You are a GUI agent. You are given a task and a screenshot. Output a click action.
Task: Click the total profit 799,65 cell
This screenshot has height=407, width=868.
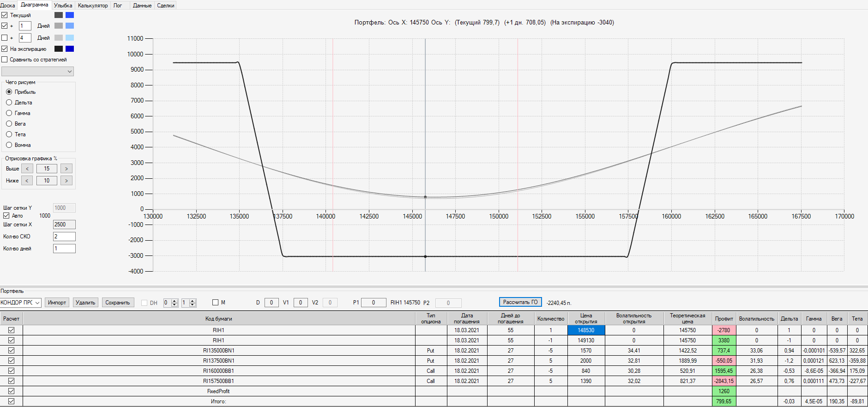coord(724,401)
